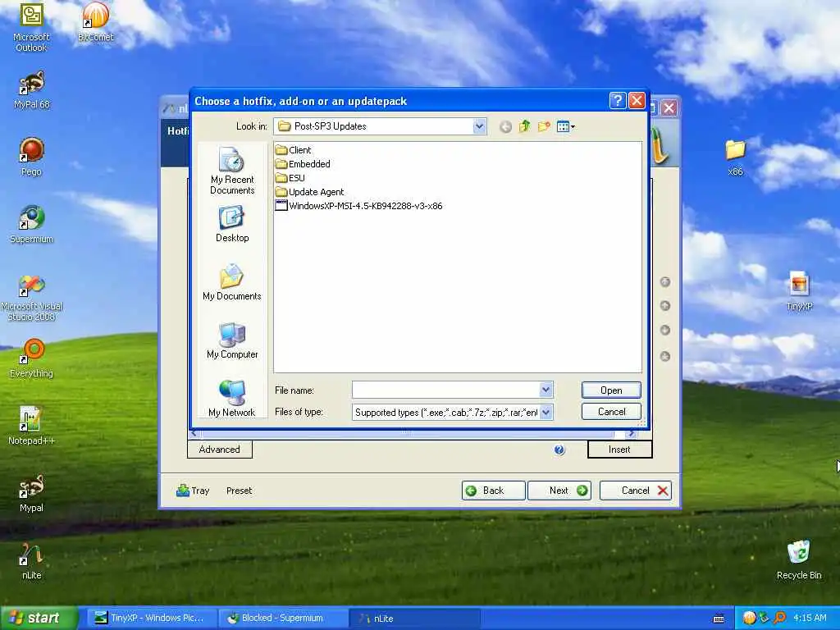Open the Preset option in nLite
Image resolution: width=840 pixels, height=630 pixels.
click(x=239, y=491)
